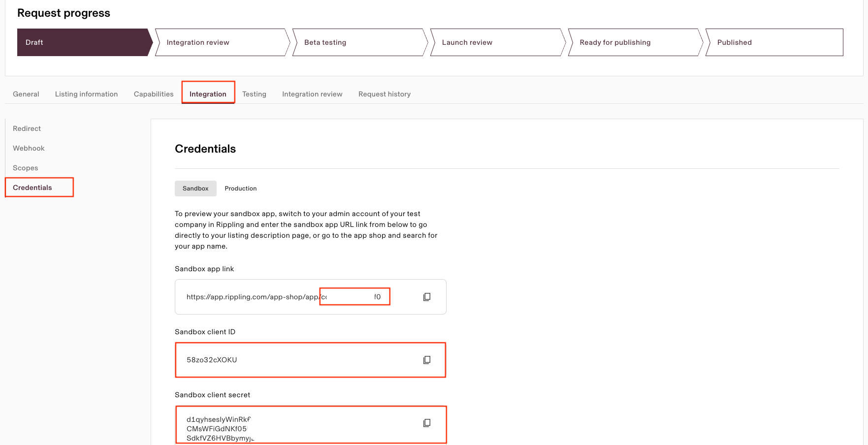Image resolution: width=868 pixels, height=445 pixels.
Task: Switch to the Testing tab
Action: pyautogui.click(x=254, y=94)
